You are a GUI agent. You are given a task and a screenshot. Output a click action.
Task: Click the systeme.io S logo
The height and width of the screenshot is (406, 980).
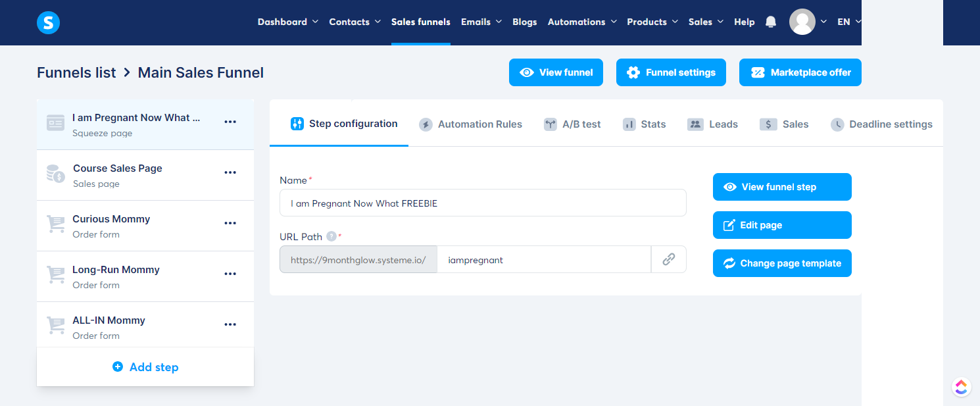(48, 22)
